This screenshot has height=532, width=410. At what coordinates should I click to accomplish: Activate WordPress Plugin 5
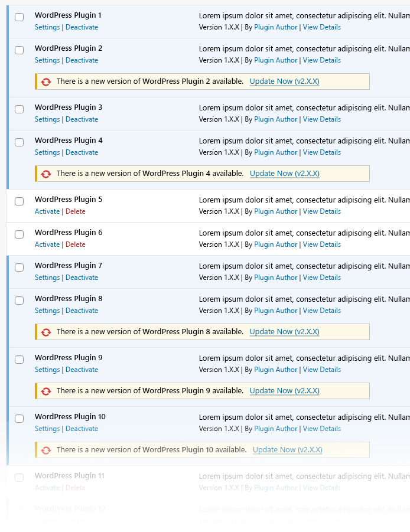click(x=47, y=211)
